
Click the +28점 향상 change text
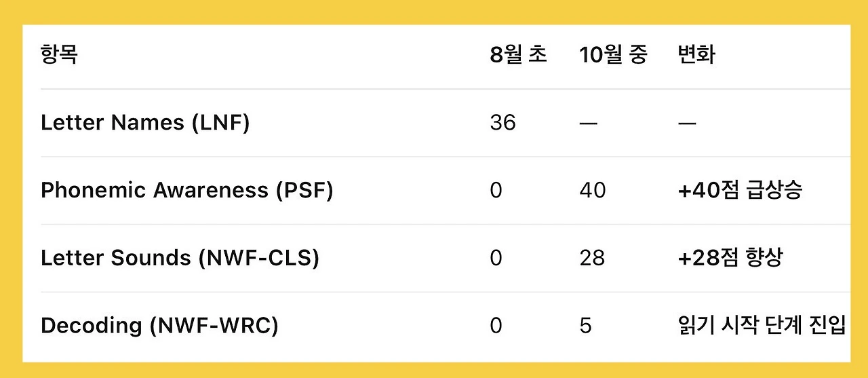click(x=730, y=259)
